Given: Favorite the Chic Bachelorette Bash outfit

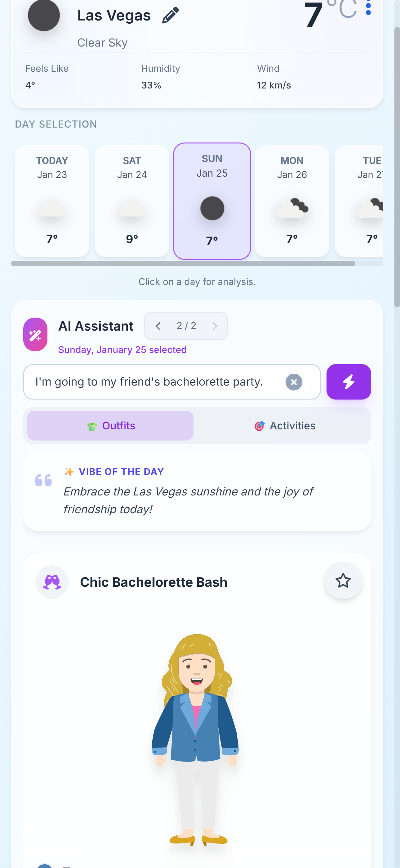Looking at the screenshot, I should (x=343, y=580).
